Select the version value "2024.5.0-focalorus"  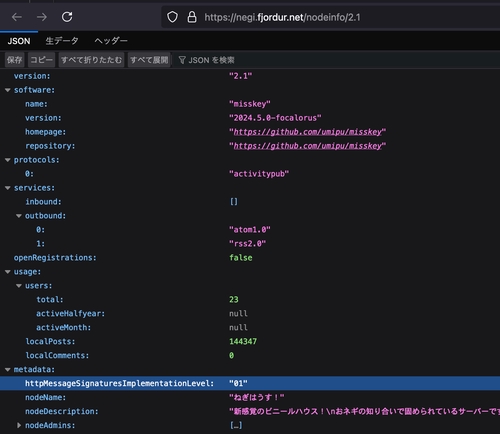(275, 118)
